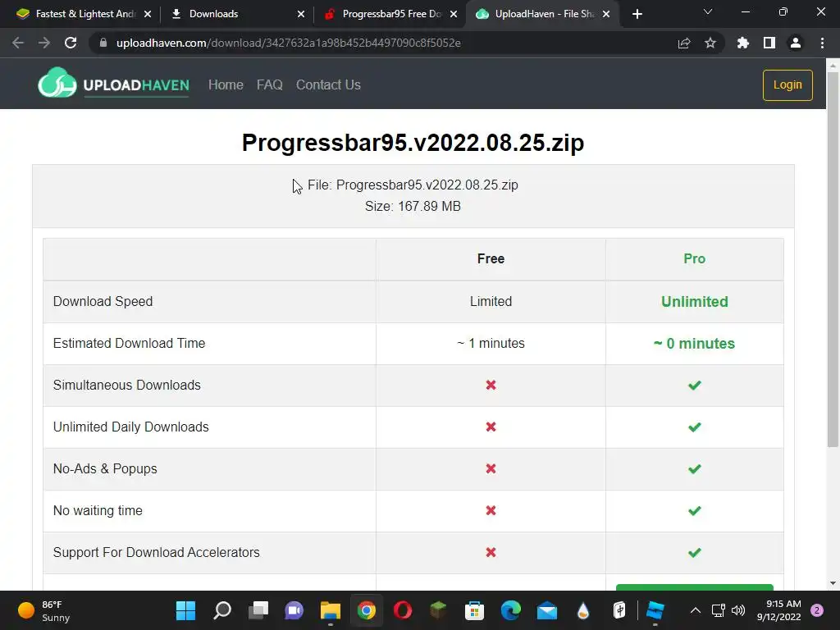The height and width of the screenshot is (630, 840).
Task: Click the Unlimited speed cell
Action: [694, 302]
